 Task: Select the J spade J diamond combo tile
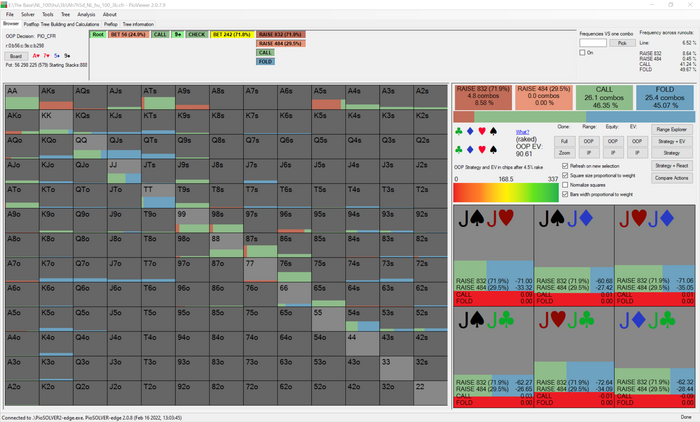[574, 255]
